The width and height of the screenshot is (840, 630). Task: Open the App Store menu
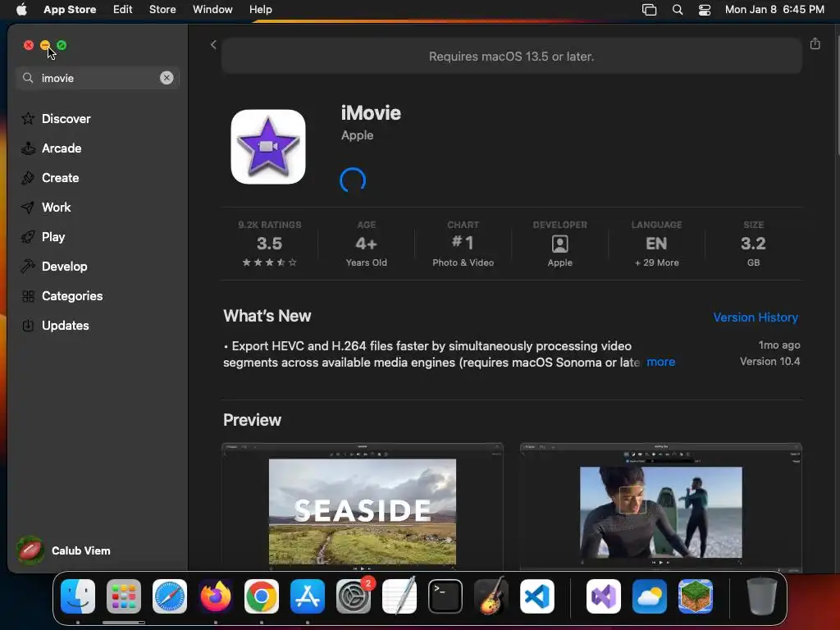point(70,9)
